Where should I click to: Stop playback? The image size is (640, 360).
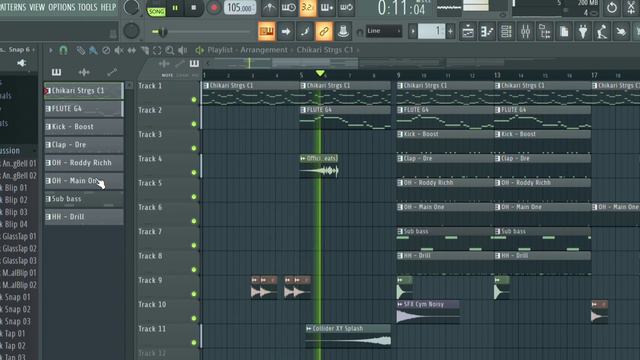pyautogui.click(x=193, y=8)
